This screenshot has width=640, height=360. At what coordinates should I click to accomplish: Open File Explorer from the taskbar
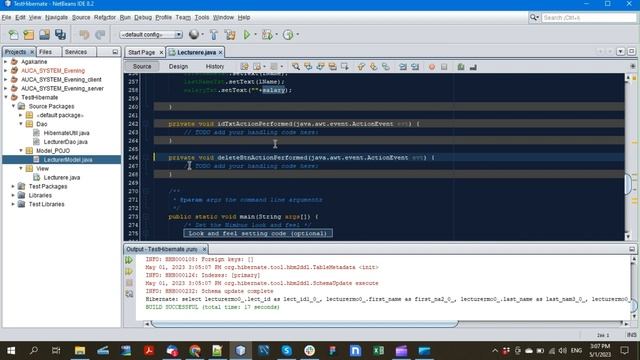[80, 350]
